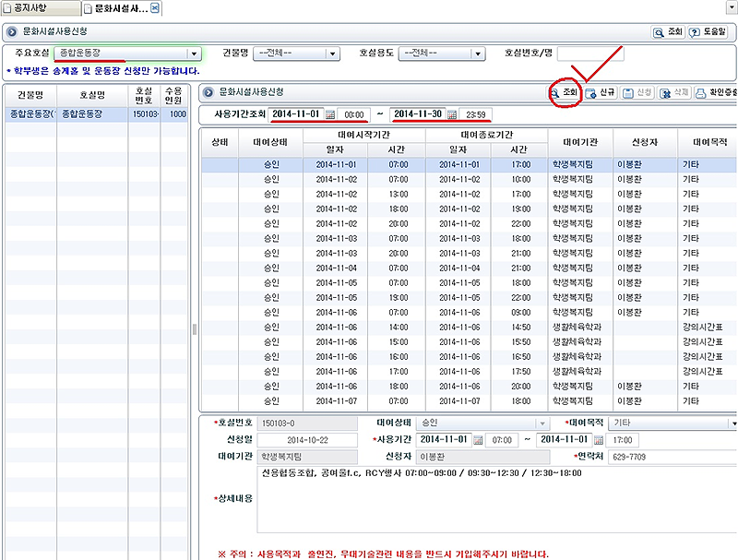Viewport: 738px width, 560px height.
Task: Click the 삭제 delete button
Action: [674, 92]
